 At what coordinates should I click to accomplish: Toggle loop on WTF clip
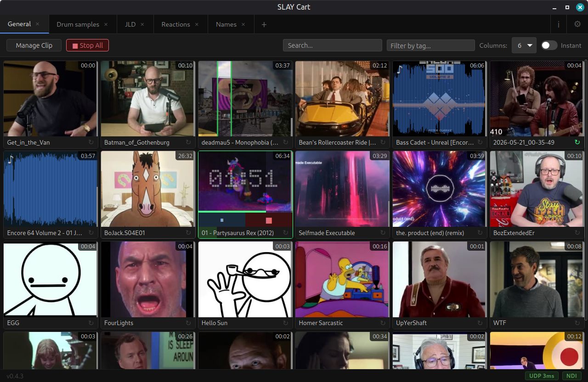(577, 323)
